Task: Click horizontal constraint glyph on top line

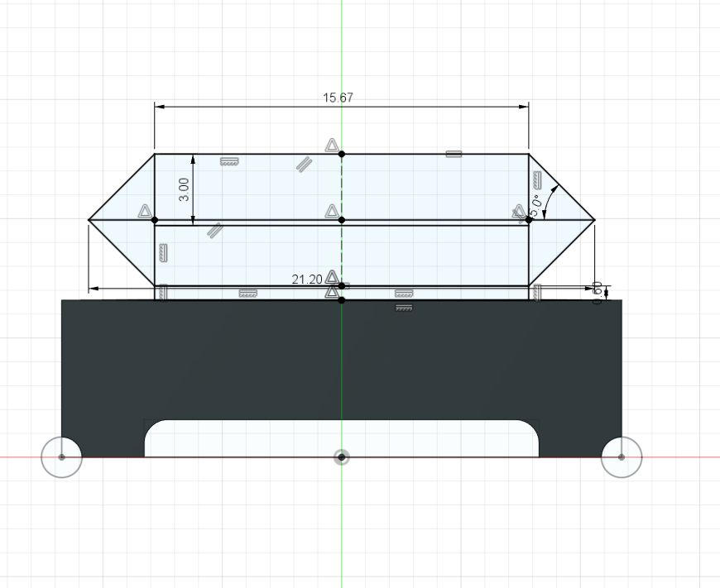Action: tap(454, 154)
